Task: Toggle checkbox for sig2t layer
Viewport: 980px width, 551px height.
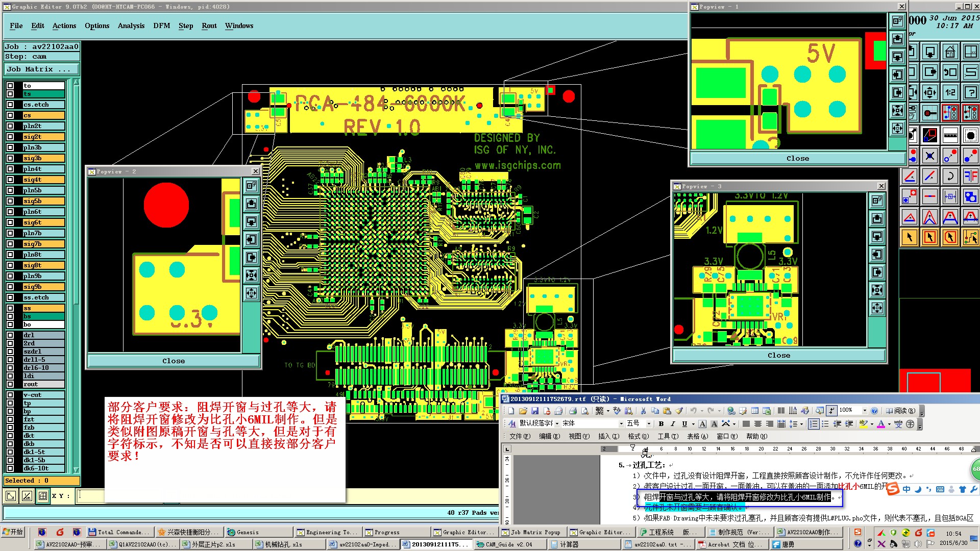Action: click(10, 137)
